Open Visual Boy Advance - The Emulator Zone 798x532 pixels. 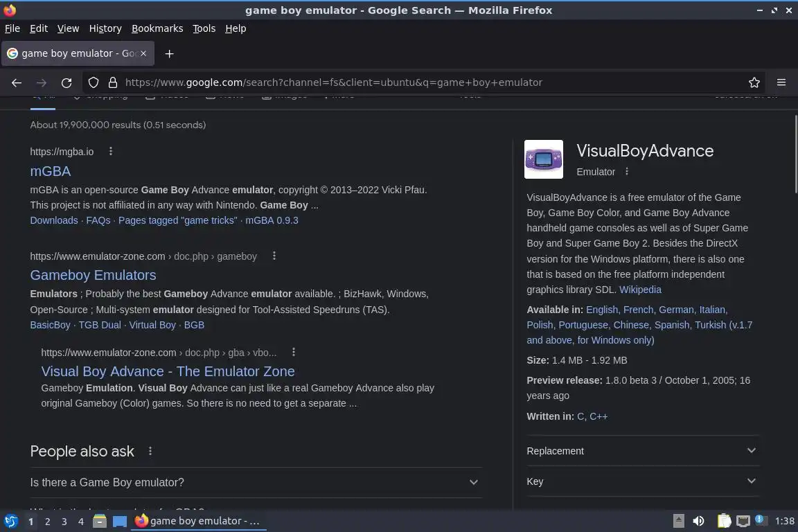pos(168,371)
